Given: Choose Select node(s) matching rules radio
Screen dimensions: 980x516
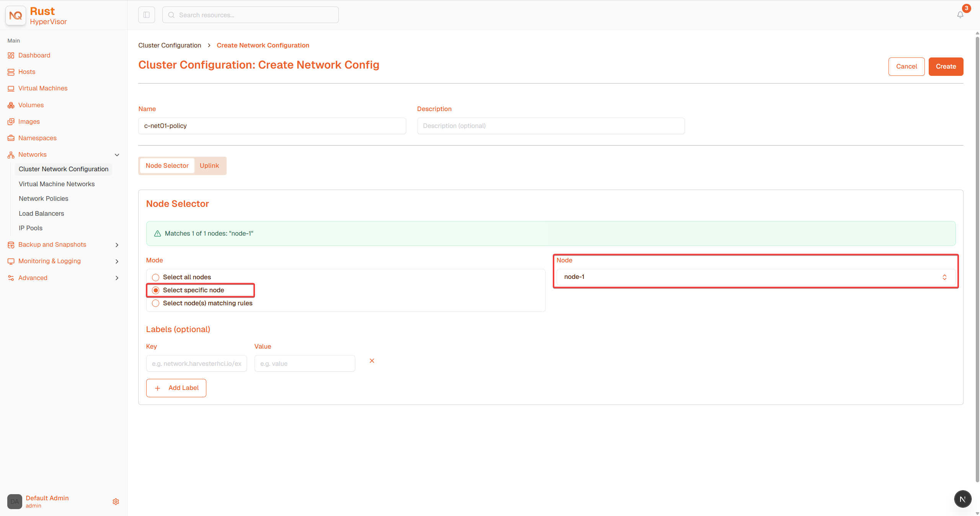Looking at the screenshot, I should coord(155,303).
